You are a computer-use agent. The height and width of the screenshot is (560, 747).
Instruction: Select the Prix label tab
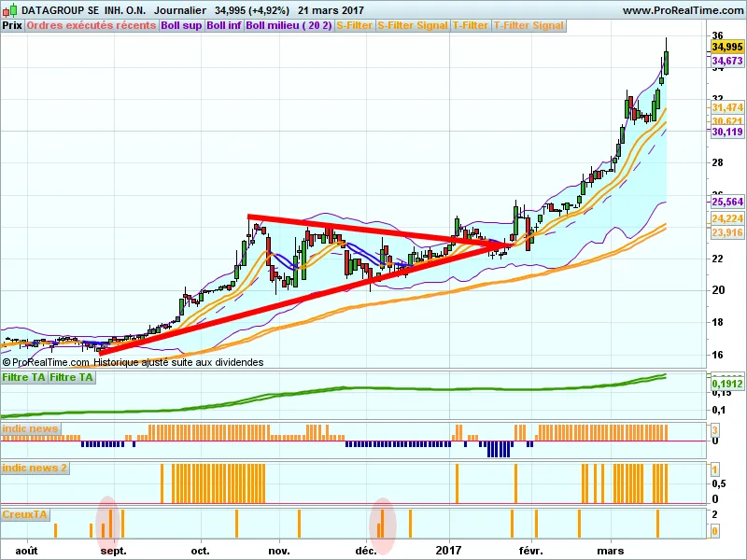tap(12, 25)
